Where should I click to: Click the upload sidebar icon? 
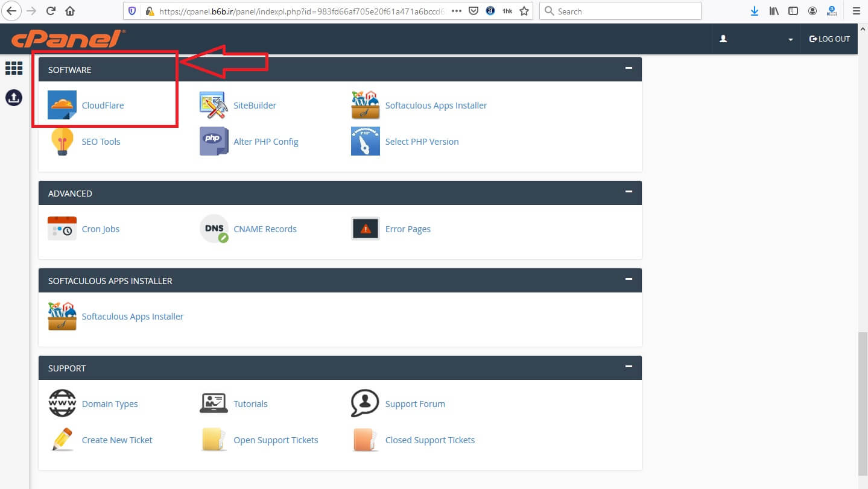14,97
